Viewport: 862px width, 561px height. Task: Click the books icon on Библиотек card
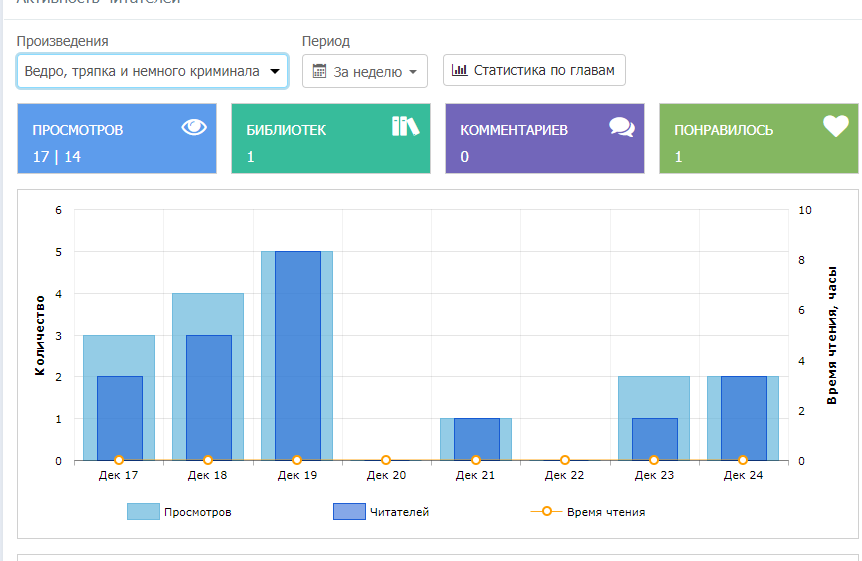[x=406, y=126]
